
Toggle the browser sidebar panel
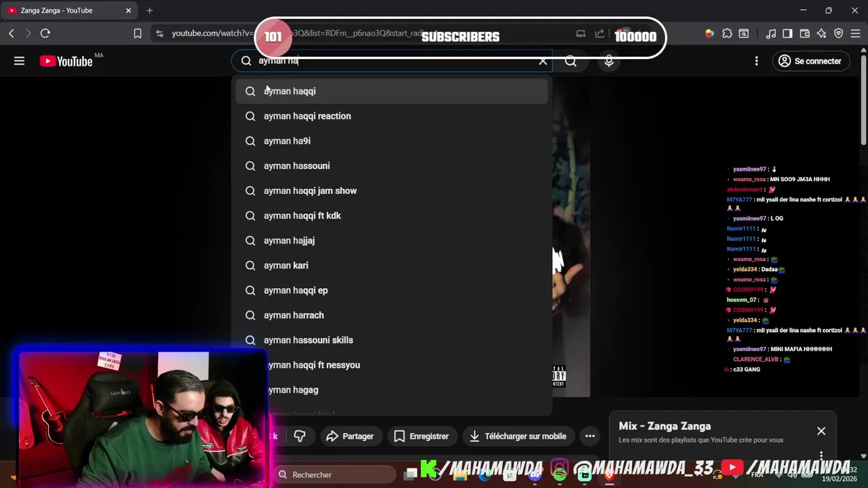[787, 33]
